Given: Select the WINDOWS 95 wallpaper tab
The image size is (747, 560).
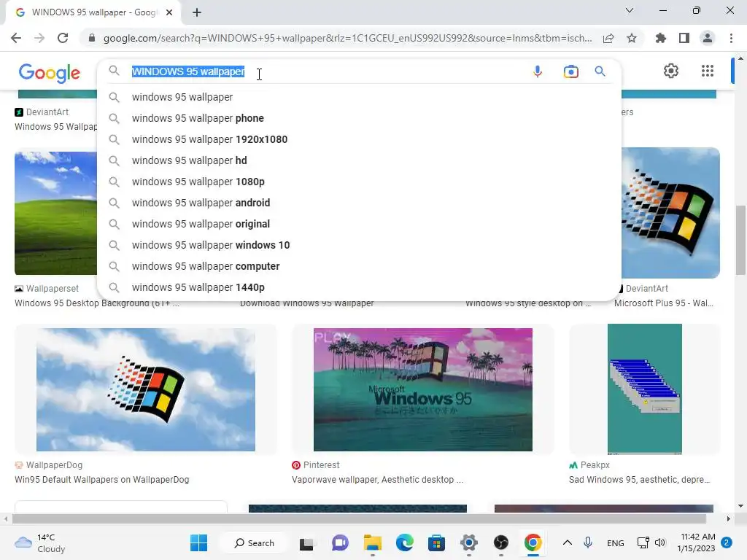Looking at the screenshot, I should point(93,12).
